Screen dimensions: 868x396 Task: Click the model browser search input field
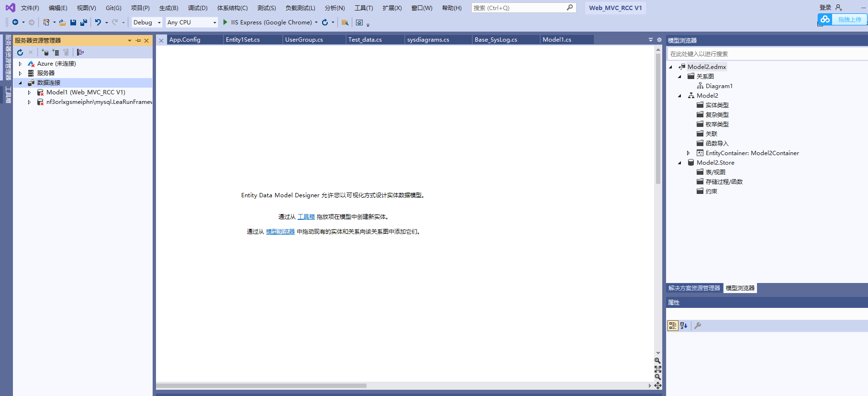click(767, 54)
